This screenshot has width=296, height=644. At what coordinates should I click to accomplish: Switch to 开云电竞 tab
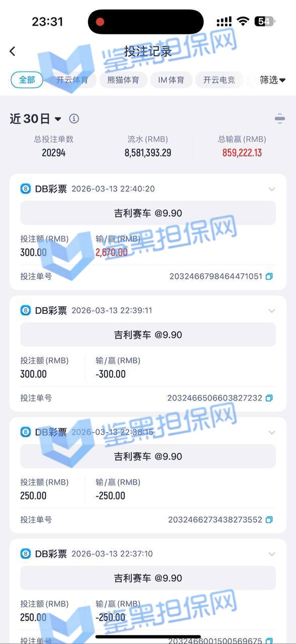click(219, 80)
